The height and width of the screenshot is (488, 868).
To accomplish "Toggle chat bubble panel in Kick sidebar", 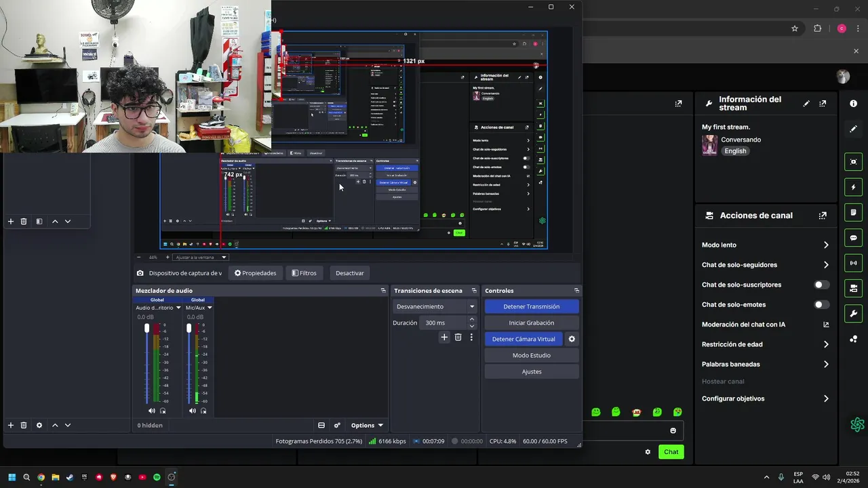I will coord(854,238).
